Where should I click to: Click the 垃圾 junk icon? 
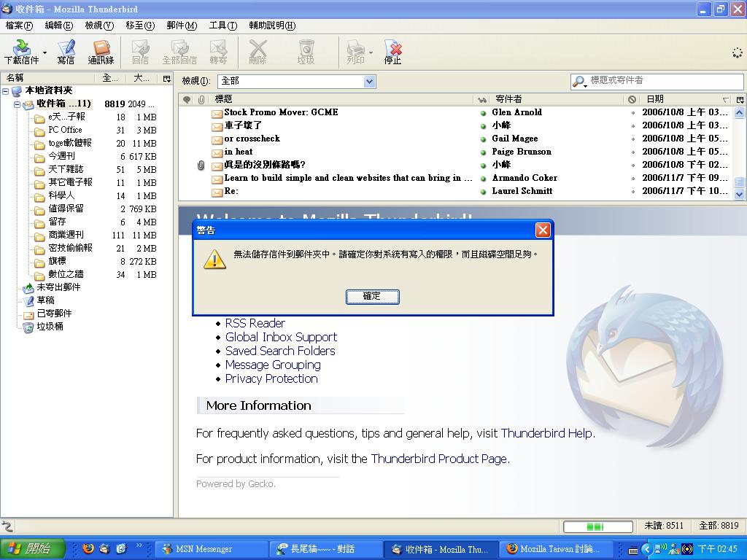(x=306, y=52)
